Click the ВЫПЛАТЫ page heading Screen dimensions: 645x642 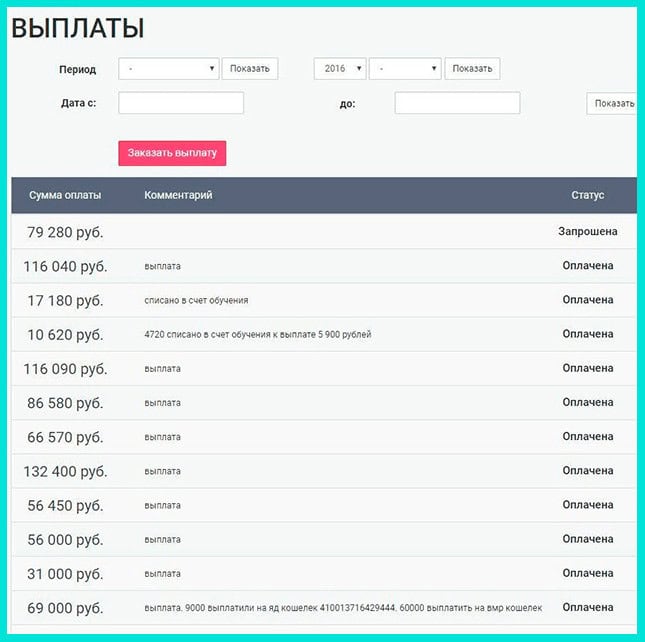(x=78, y=29)
